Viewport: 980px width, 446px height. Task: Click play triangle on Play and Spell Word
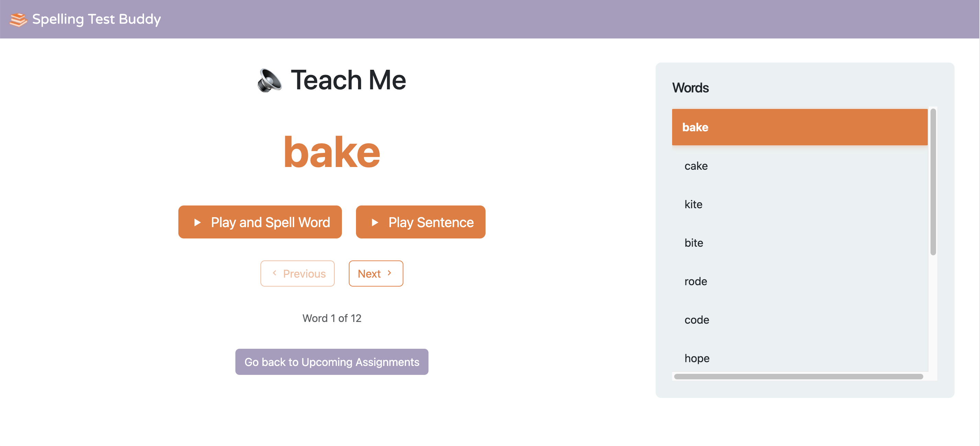click(x=197, y=222)
